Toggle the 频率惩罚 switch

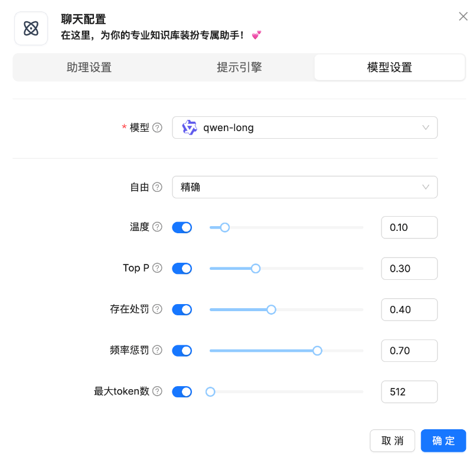(182, 351)
